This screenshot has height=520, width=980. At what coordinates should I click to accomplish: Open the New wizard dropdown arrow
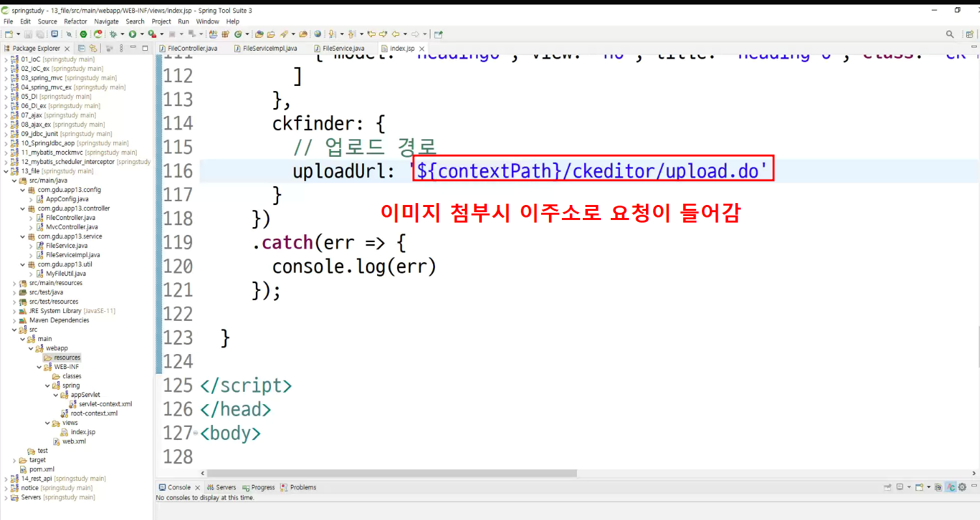[18, 34]
